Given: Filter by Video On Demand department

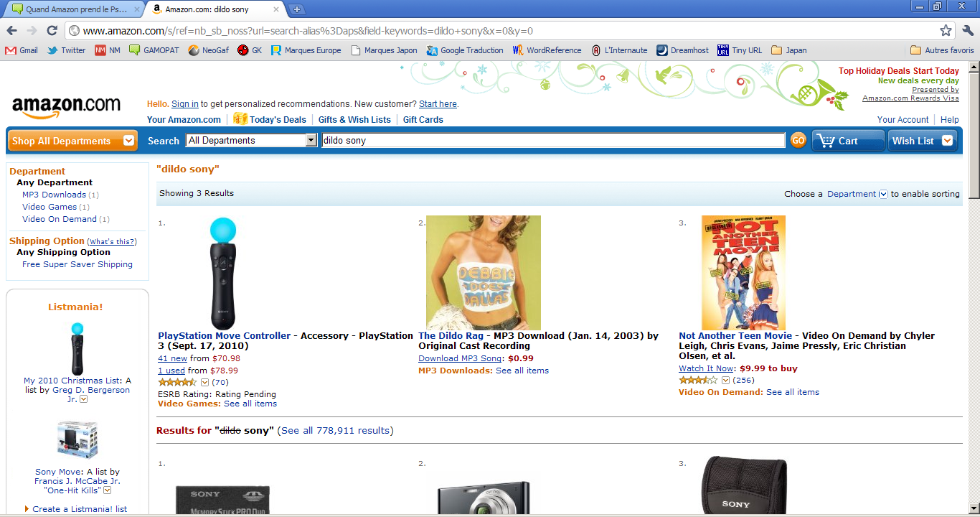Looking at the screenshot, I should pos(60,219).
